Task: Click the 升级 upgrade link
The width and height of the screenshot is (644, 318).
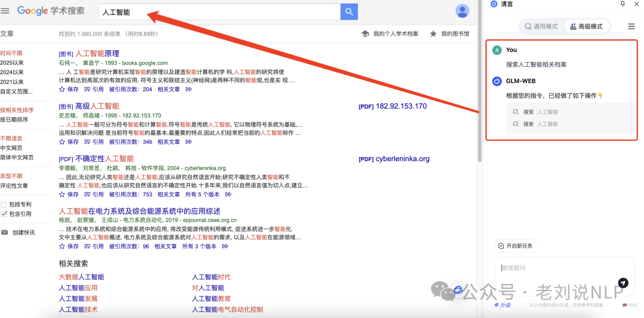Action: 502,305
